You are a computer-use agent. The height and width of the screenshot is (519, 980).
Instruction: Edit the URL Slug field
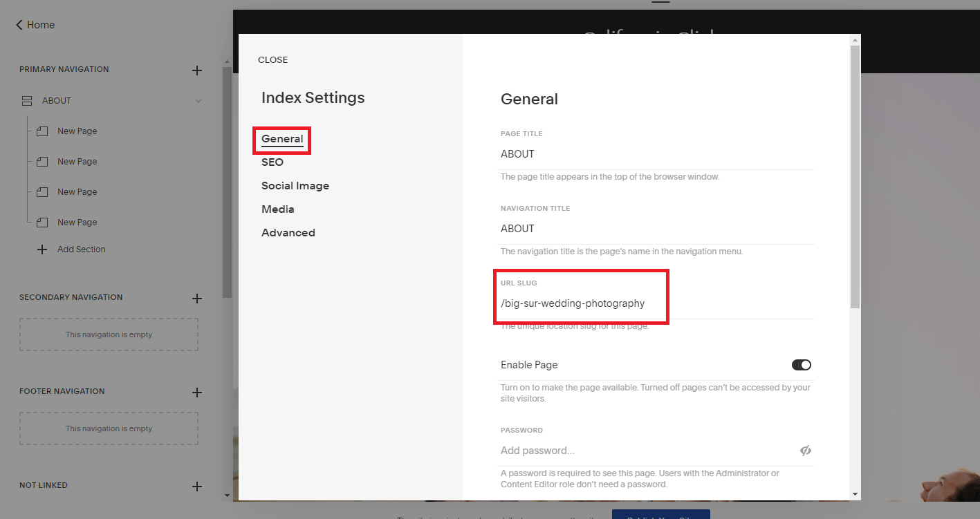coord(657,303)
